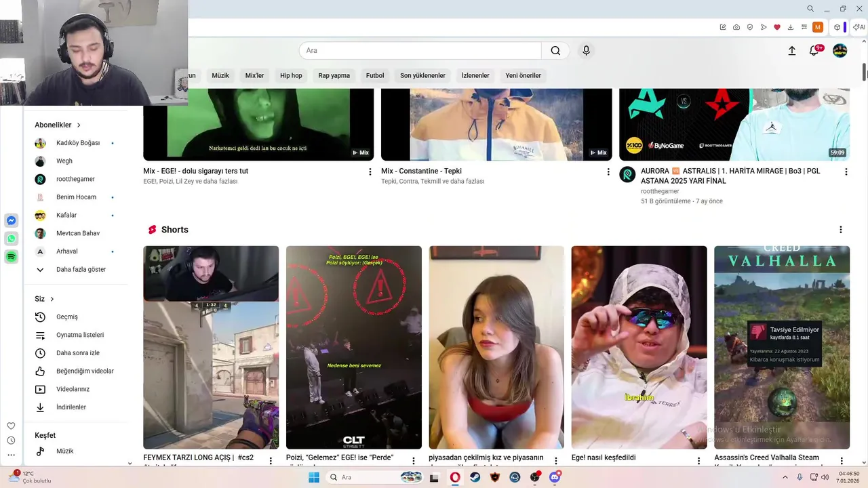
Task: Open Opera easy setup sliders icon
Action: tap(804, 27)
